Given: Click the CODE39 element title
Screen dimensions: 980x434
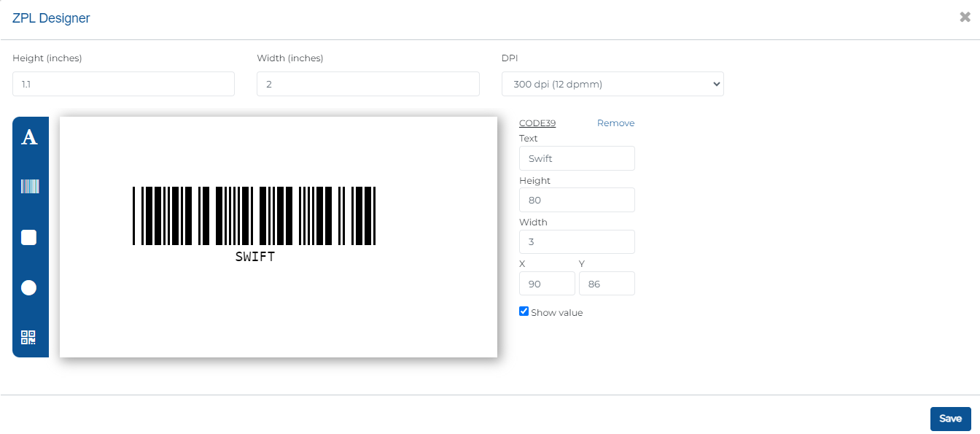Looking at the screenshot, I should (537, 123).
